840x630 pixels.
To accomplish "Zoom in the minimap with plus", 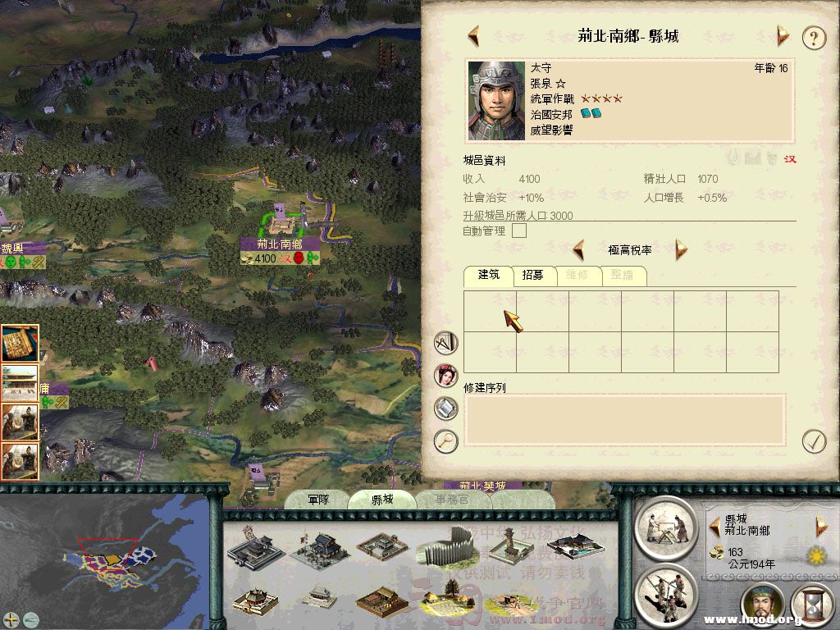I will 11,620.
